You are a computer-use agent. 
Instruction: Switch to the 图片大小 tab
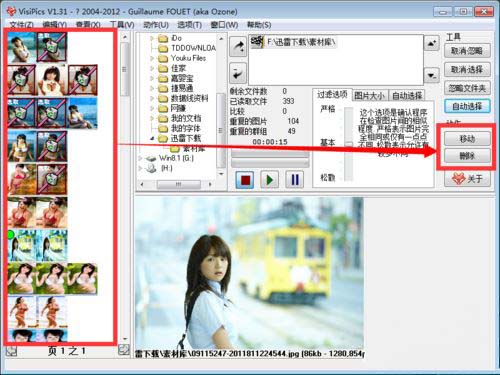coord(370,96)
